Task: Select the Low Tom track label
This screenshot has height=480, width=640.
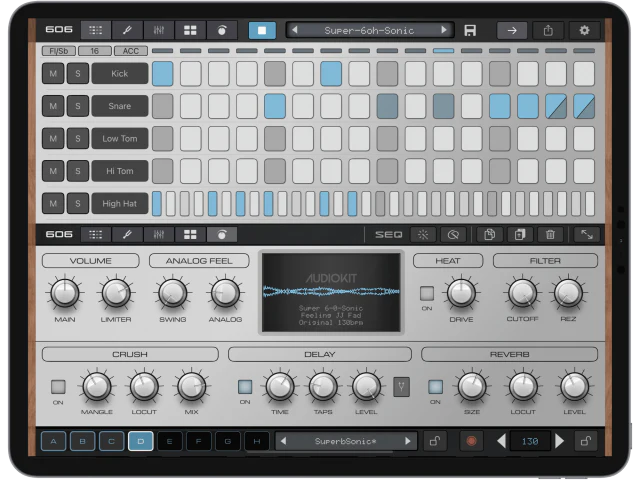Action: point(120,138)
